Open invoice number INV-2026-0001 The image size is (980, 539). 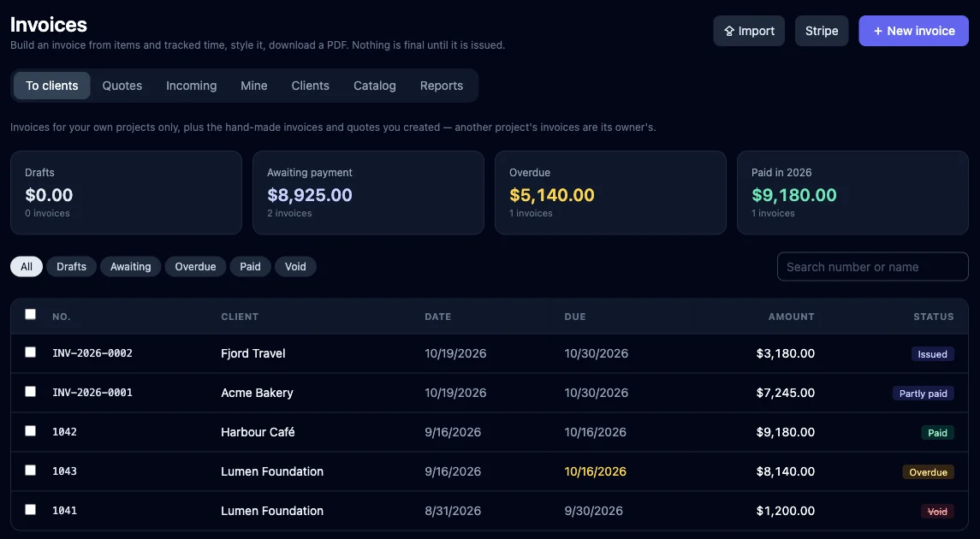[92, 393]
